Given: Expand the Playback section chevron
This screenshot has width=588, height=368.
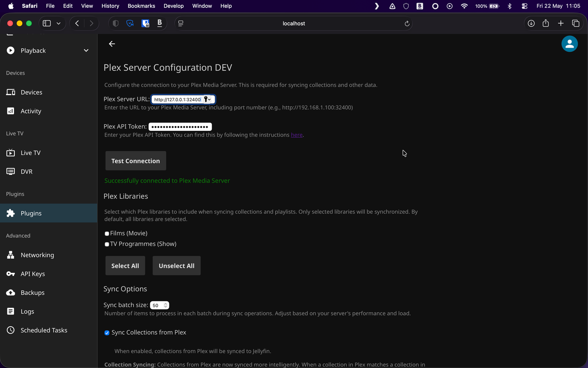Looking at the screenshot, I should pyautogui.click(x=86, y=51).
